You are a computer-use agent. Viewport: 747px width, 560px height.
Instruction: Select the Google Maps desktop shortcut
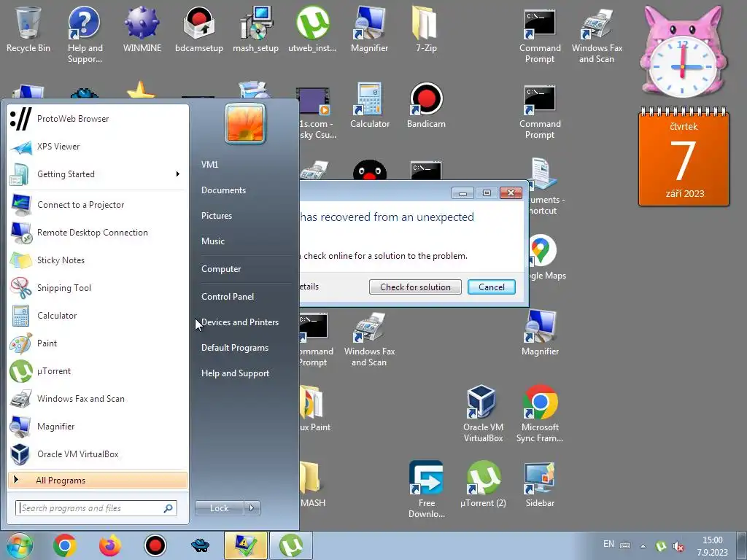pos(542,257)
